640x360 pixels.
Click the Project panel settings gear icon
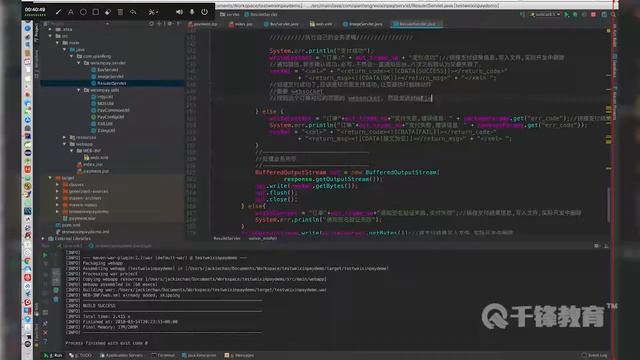coord(170,24)
